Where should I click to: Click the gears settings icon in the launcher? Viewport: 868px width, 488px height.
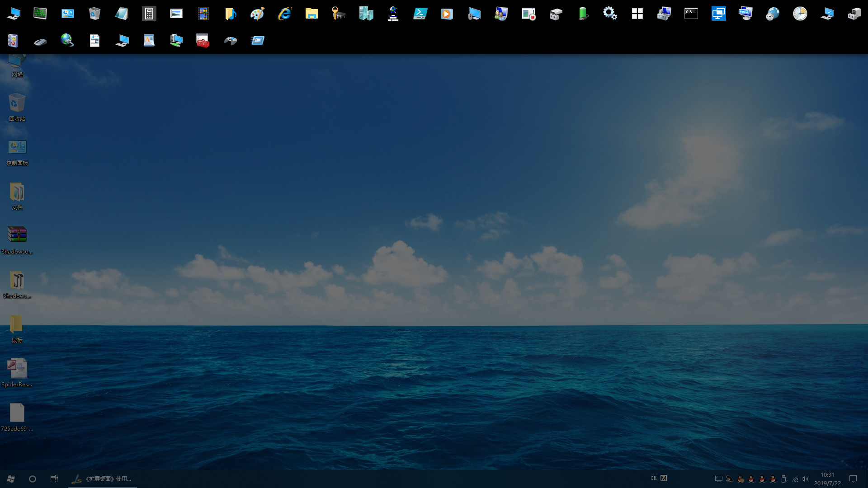pos(610,14)
